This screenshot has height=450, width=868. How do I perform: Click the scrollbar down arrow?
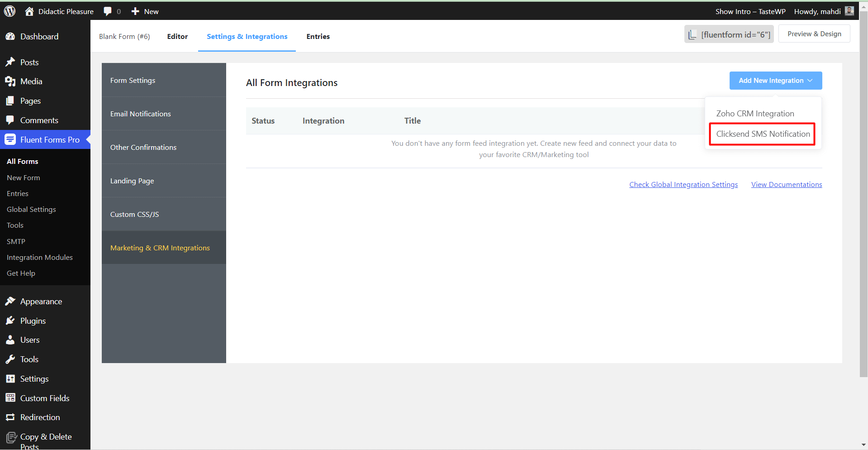(x=863, y=445)
